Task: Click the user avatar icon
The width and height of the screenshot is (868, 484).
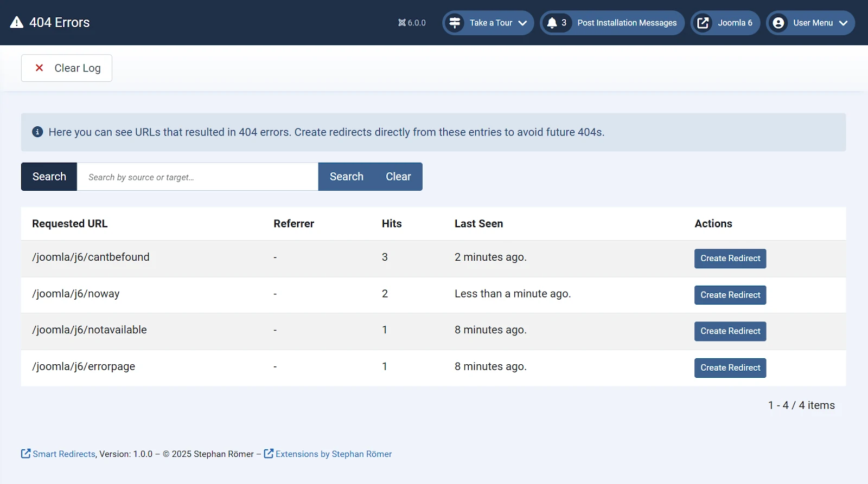Action: pyautogui.click(x=778, y=23)
